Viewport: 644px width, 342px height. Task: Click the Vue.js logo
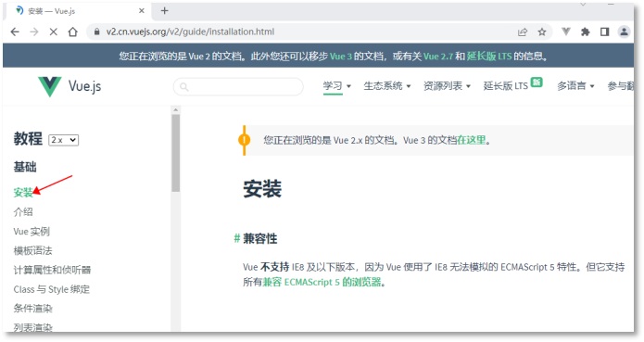49,86
